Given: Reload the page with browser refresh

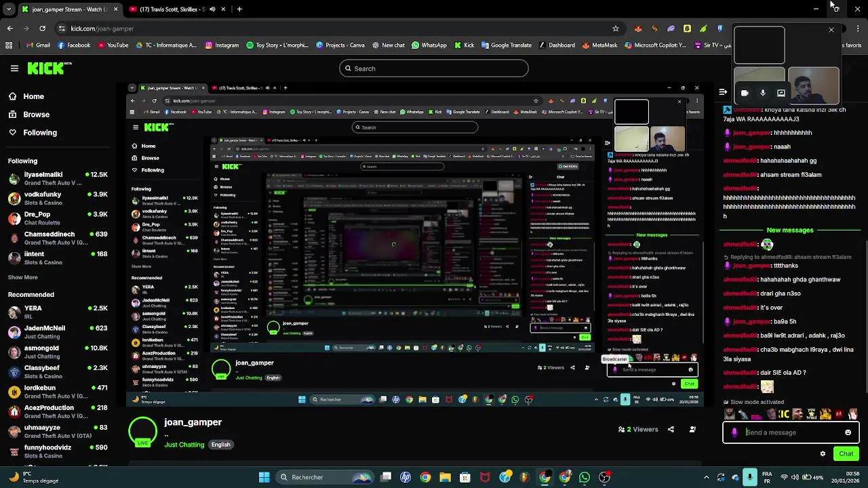Looking at the screenshot, I should pyautogui.click(x=42, y=28).
